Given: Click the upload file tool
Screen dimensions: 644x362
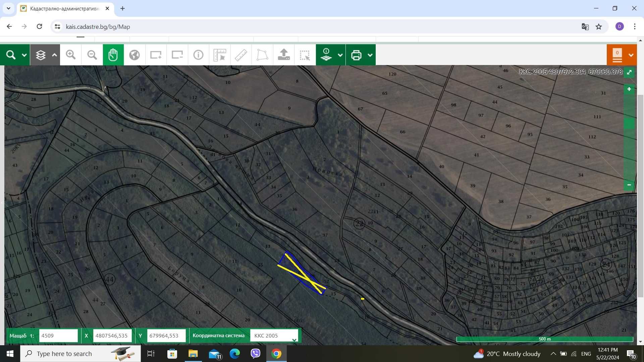Looking at the screenshot, I should 284,55.
